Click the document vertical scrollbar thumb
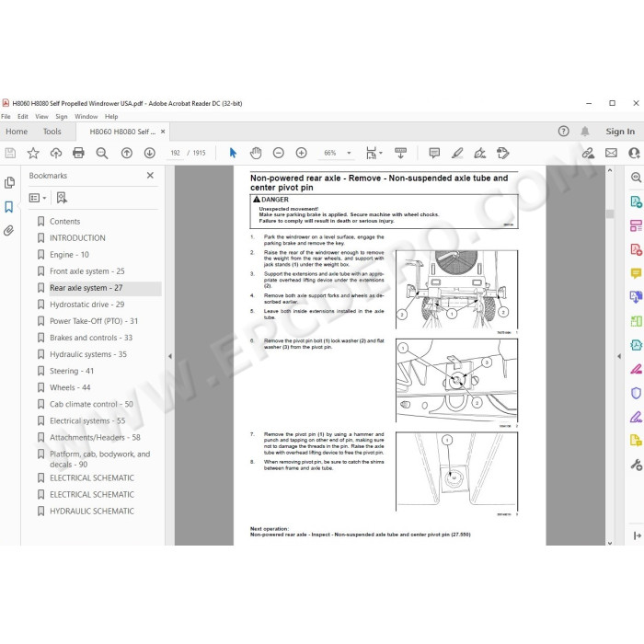The width and height of the screenshot is (644, 644). pyautogui.click(x=610, y=214)
